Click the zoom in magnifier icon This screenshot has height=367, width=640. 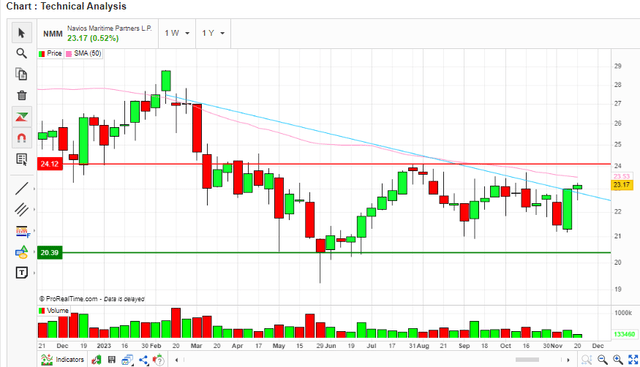618,360
